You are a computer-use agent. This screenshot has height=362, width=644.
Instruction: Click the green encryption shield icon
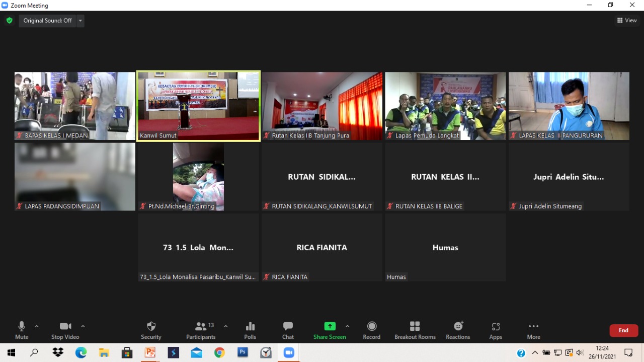[9, 21]
